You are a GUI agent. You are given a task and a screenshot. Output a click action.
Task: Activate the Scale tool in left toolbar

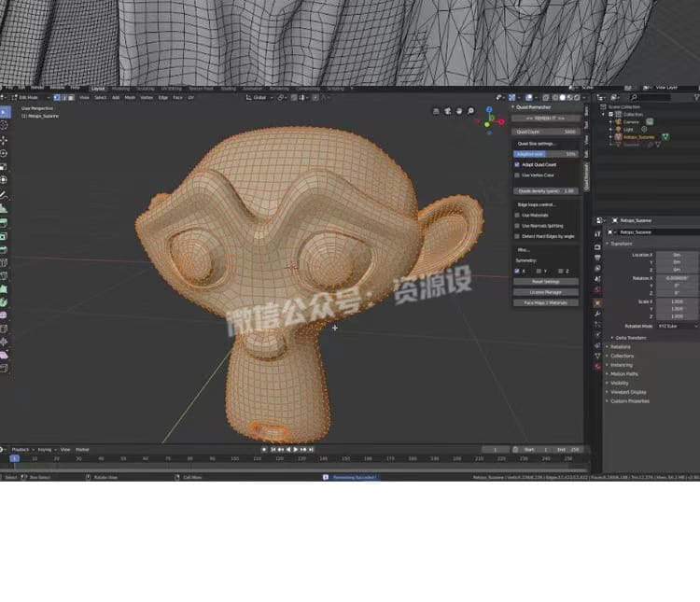coord(4,166)
